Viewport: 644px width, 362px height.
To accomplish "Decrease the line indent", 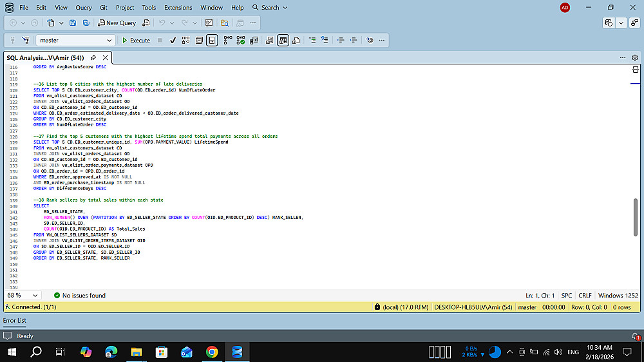I will pyautogui.click(x=341, y=41).
